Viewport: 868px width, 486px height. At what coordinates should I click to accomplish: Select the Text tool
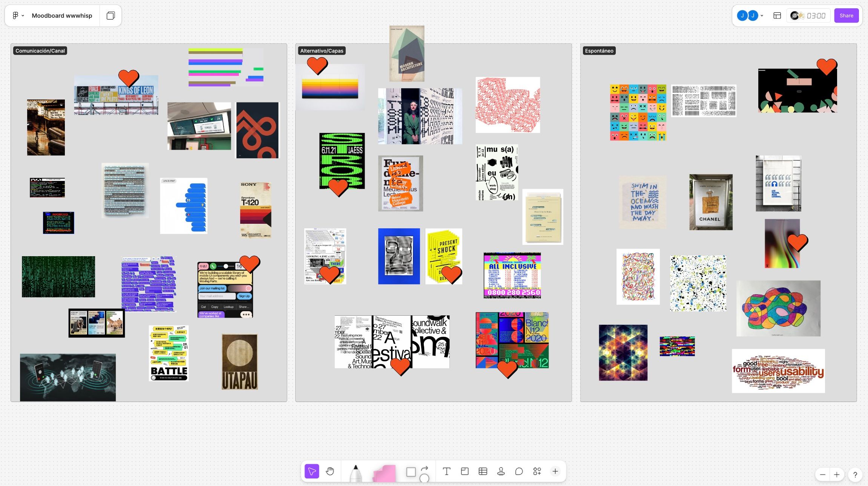pos(446,471)
